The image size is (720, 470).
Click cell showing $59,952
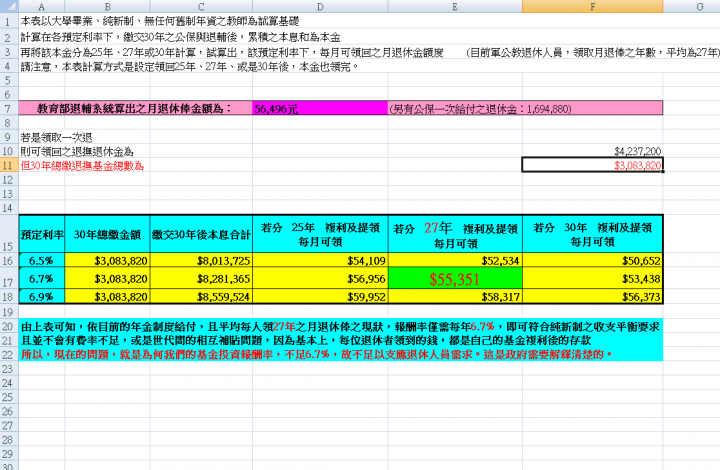coord(320,297)
